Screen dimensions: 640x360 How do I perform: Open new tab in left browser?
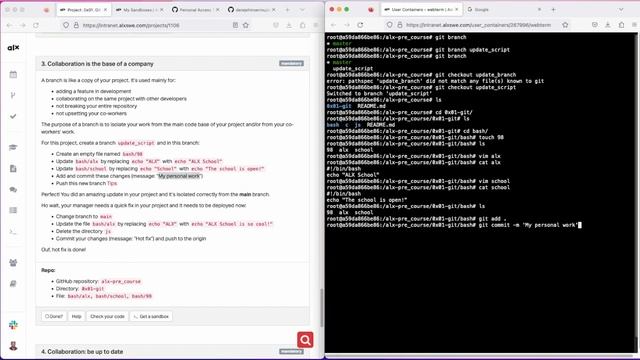pyautogui.click(x=287, y=9)
